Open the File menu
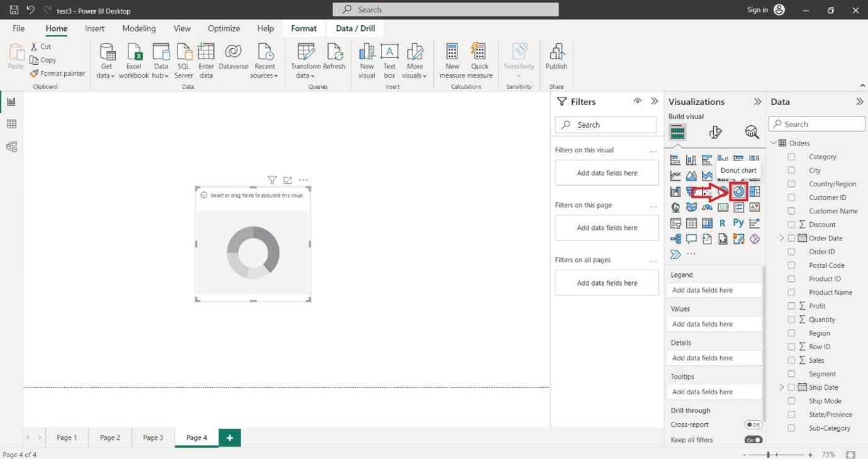The width and height of the screenshot is (868, 459). tap(19, 28)
